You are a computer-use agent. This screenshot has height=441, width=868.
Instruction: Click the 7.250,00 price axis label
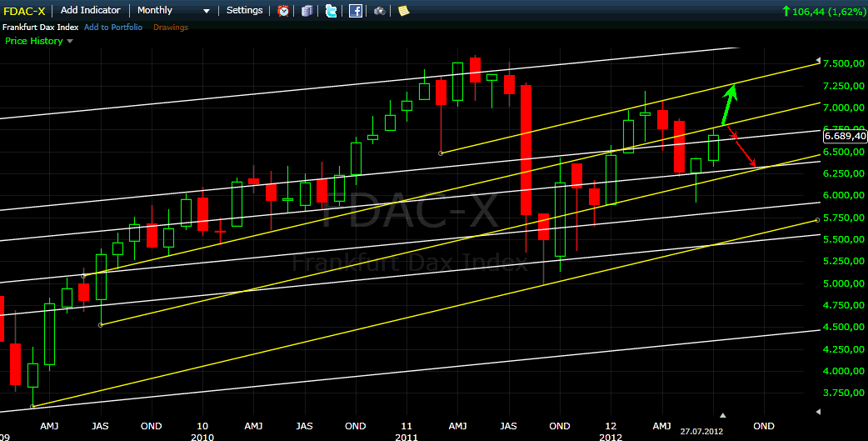(844, 86)
